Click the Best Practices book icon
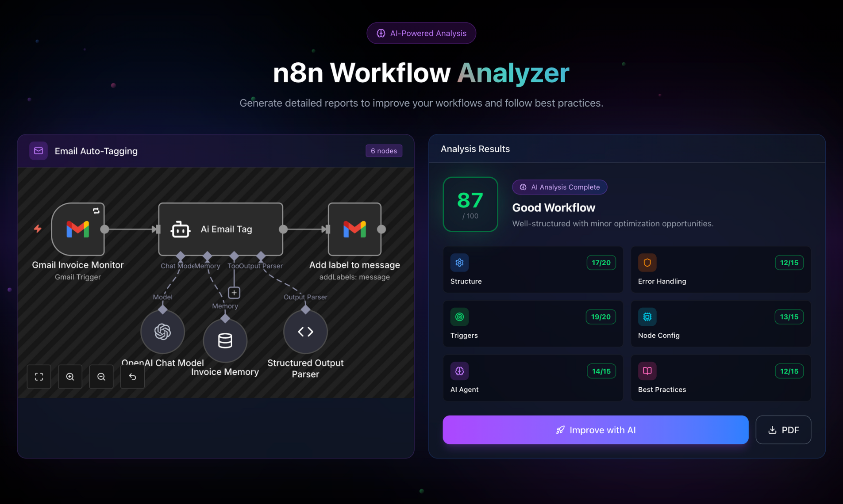This screenshot has width=843, height=504. tap(647, 371)
